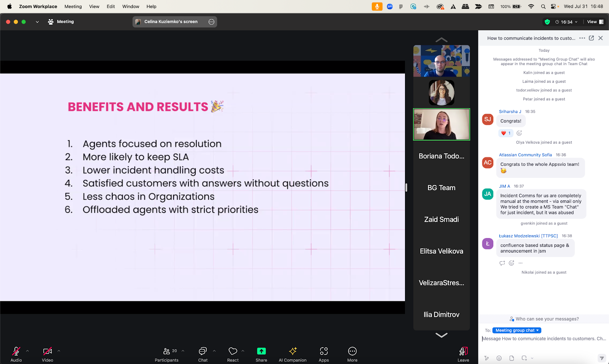
Task: Mute the microphone with the Audio toggle
Action: pos(16,351)
